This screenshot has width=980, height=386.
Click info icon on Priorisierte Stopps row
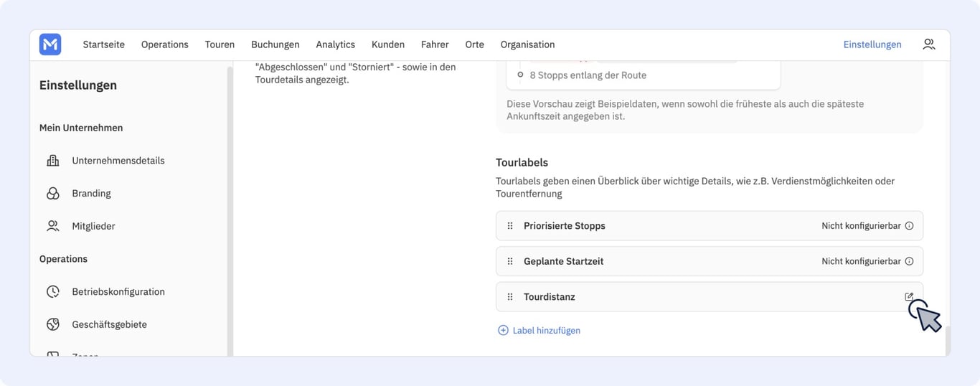909,225
